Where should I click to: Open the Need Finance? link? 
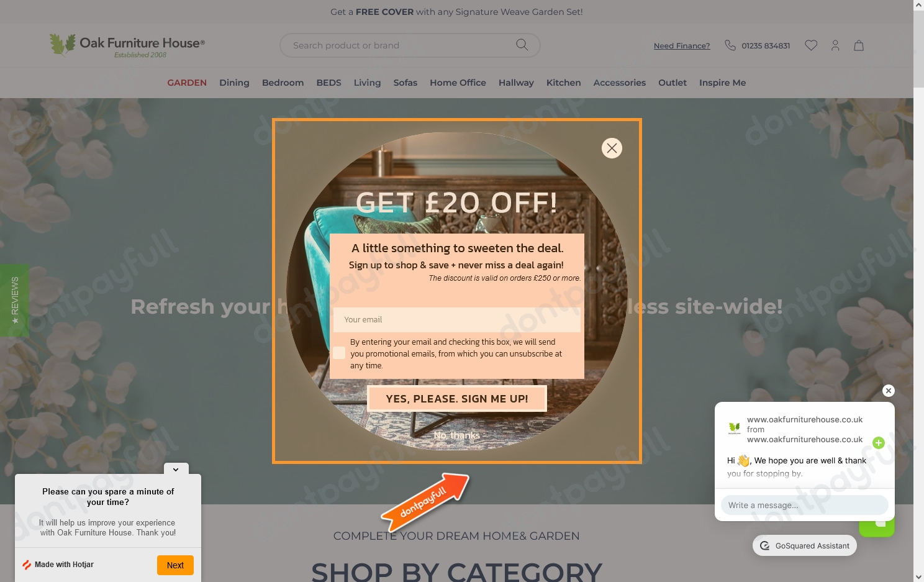(x=682, y=45)
